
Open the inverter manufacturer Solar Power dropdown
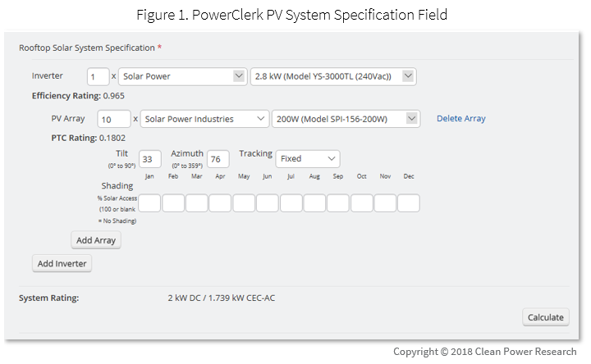182,76
